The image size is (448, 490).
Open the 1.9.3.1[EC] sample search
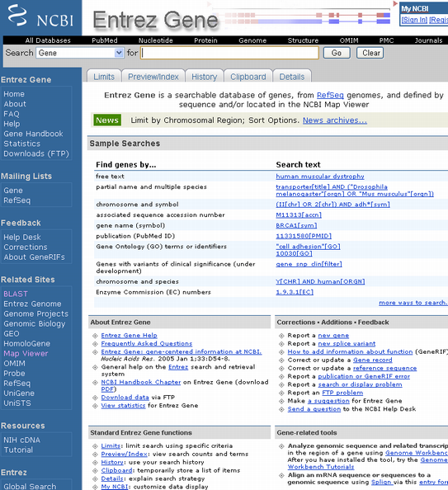click(x=295, y=292)
